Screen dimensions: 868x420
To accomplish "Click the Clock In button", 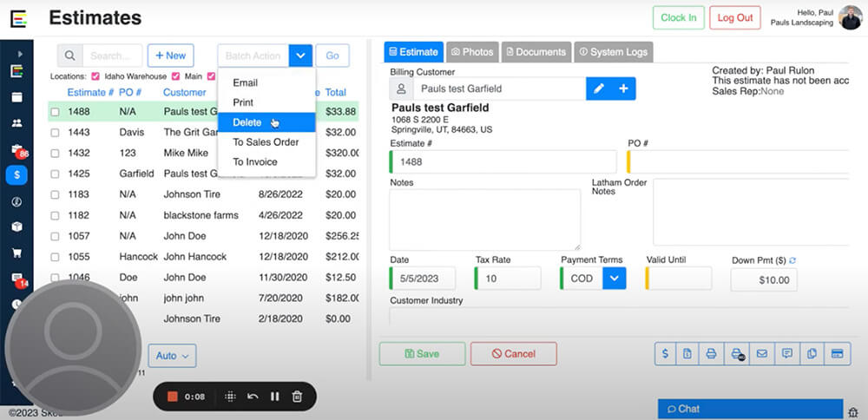I will pyautogui.click(x=678, y=18).
